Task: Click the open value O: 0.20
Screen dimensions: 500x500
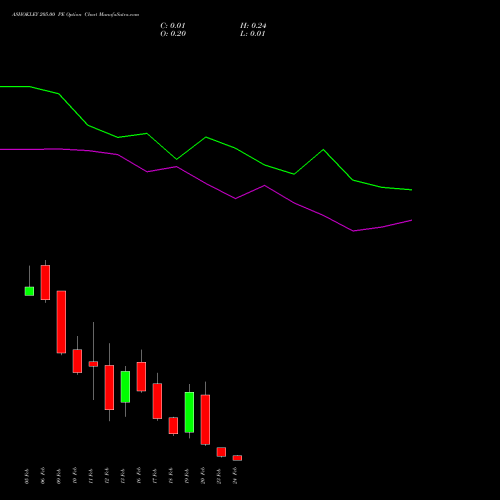Action: 173,34
